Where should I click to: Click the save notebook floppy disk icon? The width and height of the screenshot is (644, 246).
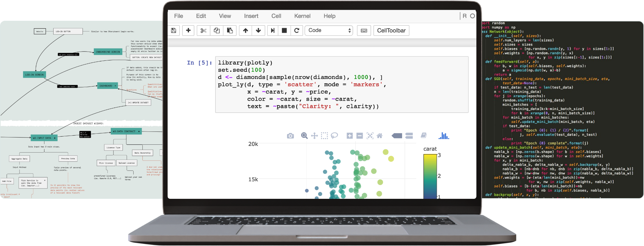point(173,31)
